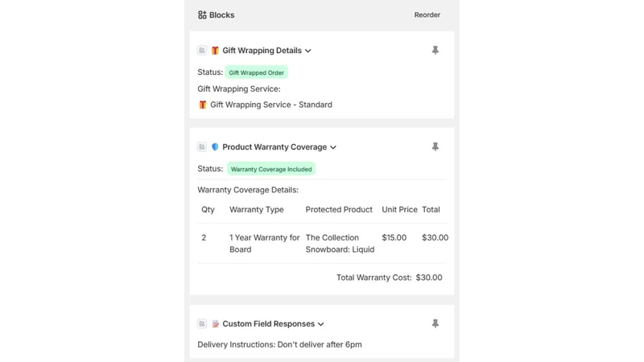This screenshot has width=644, height=362.
Task: Click the Gift Wrapping Service - Standard text
Action: (271, 105)
